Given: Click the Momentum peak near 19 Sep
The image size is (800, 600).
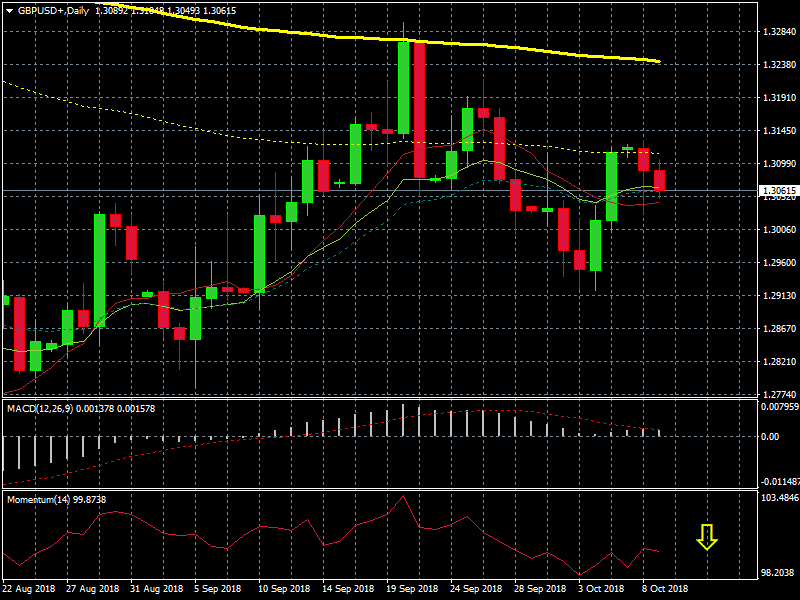Looking at the screenshot, I should pos(403,496).
